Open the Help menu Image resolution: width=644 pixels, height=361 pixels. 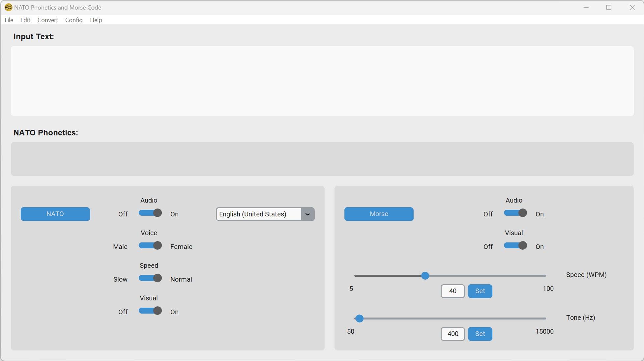(96, 20)
